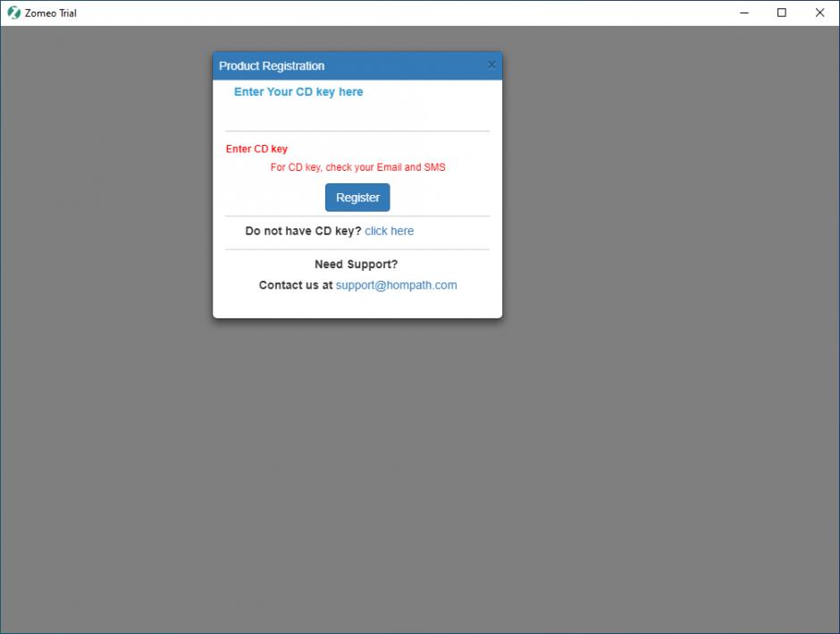The width and height of the screenshot is (840, 634).
Task: Click the 'Enter Your CD key here' heading
Action: click(298, 91)
